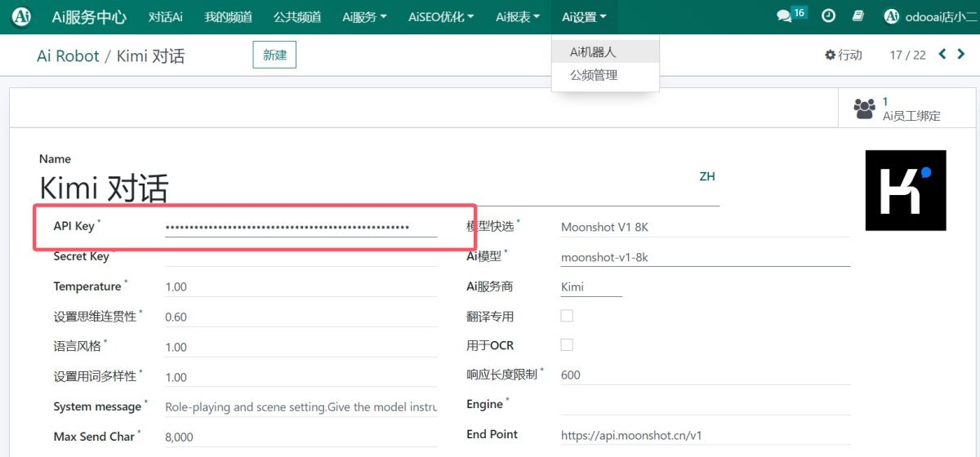The image size is (980, 457).
Task: Open the Ai服务中心 home title
Action: click(89, 16)
